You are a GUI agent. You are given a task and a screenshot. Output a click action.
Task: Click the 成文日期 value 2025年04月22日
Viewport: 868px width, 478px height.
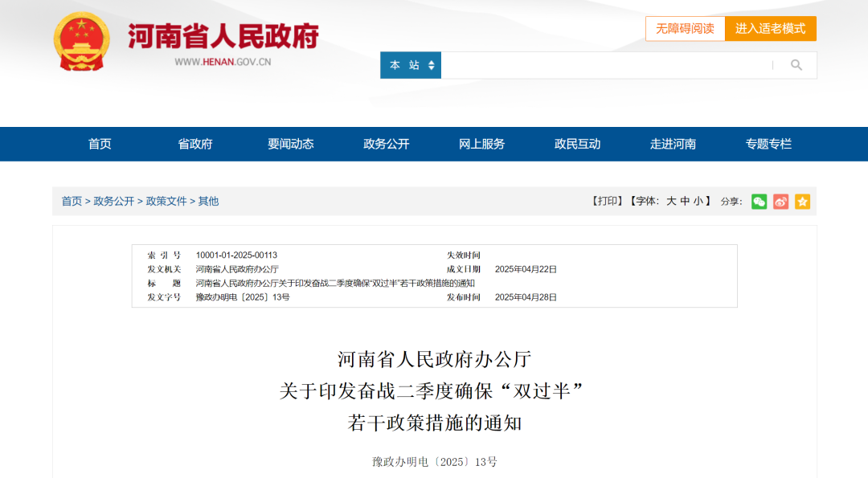526,269
